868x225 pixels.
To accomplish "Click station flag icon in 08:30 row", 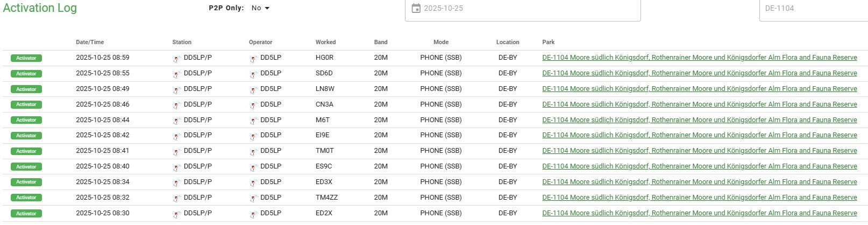I will (x=176, y=214).
